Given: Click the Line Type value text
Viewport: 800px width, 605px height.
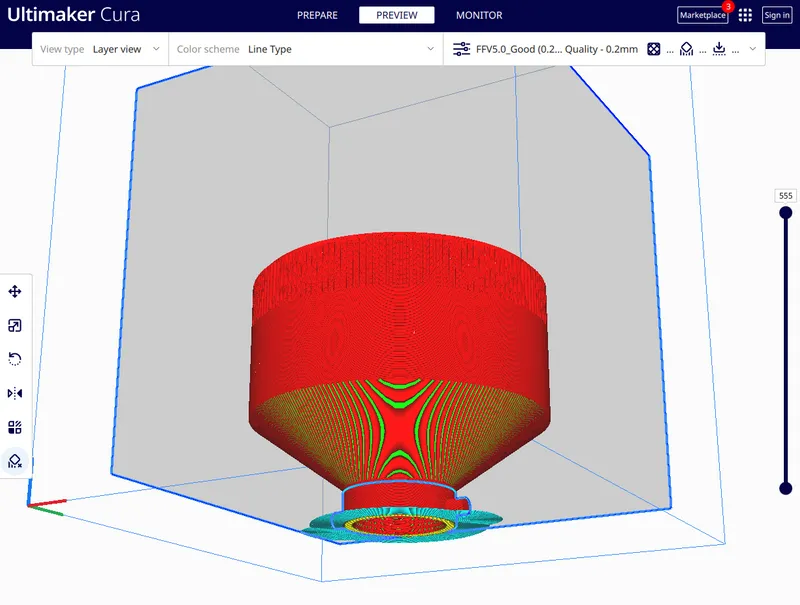Looking at the screenshot, I should [270, 49].
